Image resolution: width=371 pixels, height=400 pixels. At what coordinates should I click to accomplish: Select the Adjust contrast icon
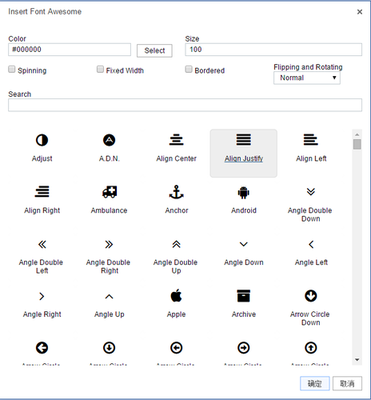pos(42,140)
